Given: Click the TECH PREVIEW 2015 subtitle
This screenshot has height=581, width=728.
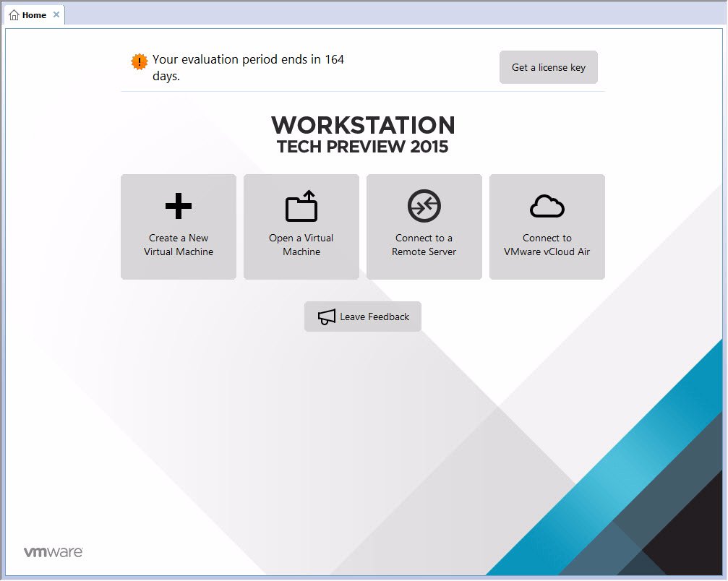Looking at the screenshot, I should pos(363,147).
